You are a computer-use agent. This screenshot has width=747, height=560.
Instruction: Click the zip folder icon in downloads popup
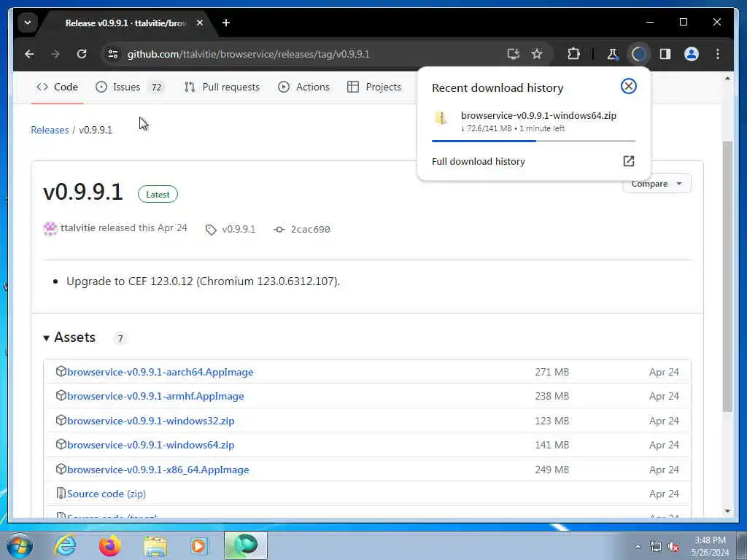pyautogui.click(x=441, y=117)
